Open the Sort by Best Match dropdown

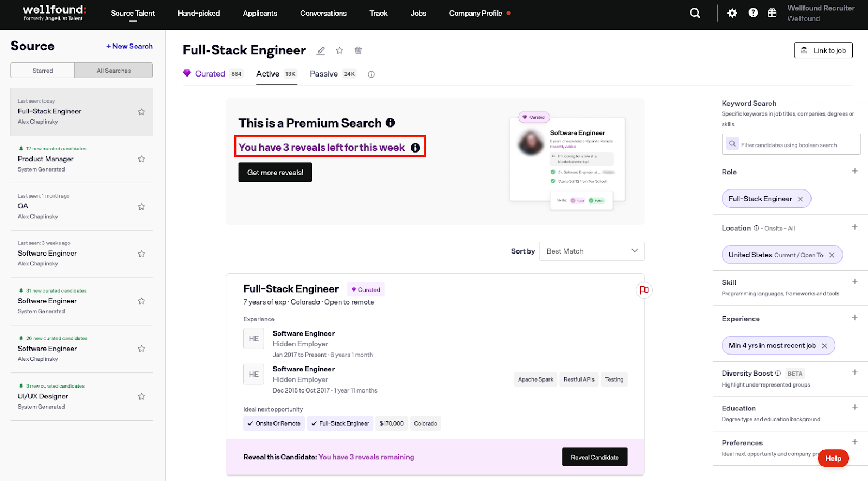[591, 251]
